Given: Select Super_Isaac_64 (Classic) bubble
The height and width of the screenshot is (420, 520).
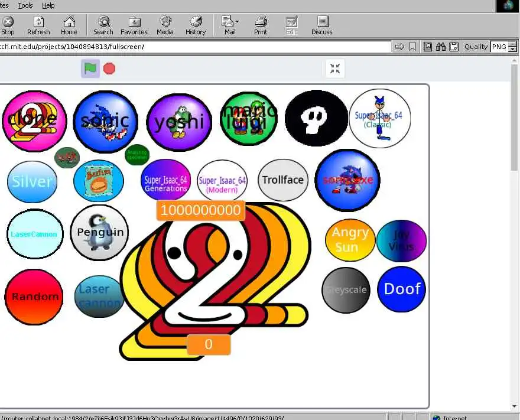Looking at the screenshot, I should tap(380, 118).
